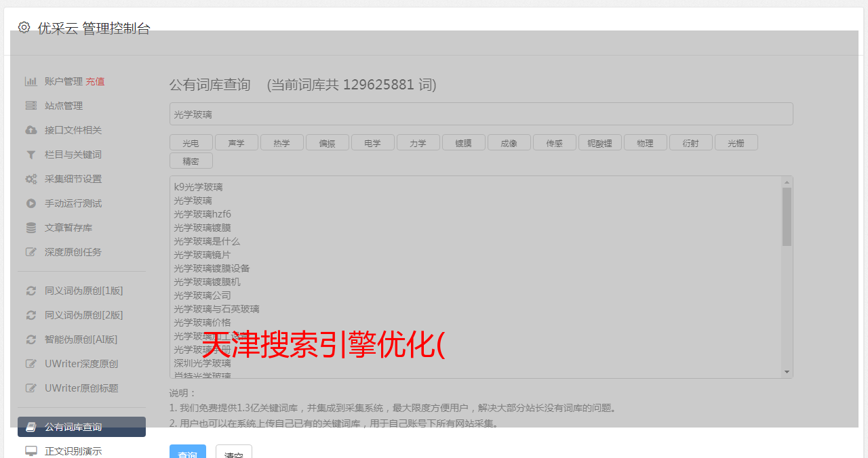Click the refresh icon for 同义词伪原创[1版]
Screen dimensions: 868x458
(x=31, y=291)
